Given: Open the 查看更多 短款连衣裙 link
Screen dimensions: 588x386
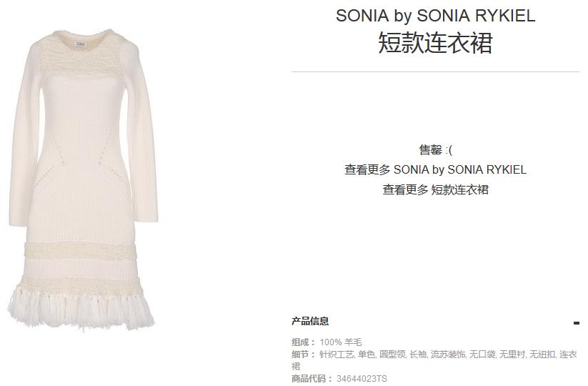Looking at the screenshot, I should [x=435, y=189].
